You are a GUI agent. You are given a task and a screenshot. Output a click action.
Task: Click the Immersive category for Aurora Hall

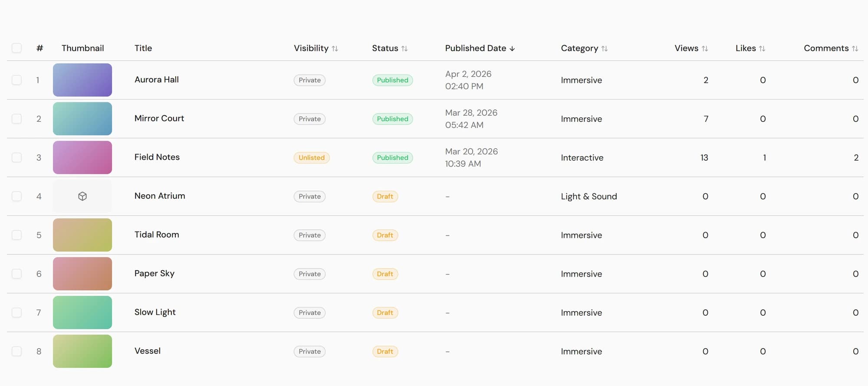pos(582,80)
